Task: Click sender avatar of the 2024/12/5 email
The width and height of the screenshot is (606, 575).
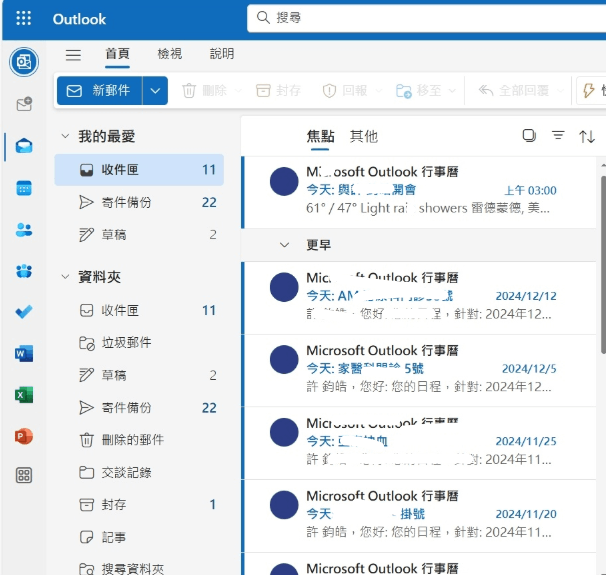Action: 284,360
